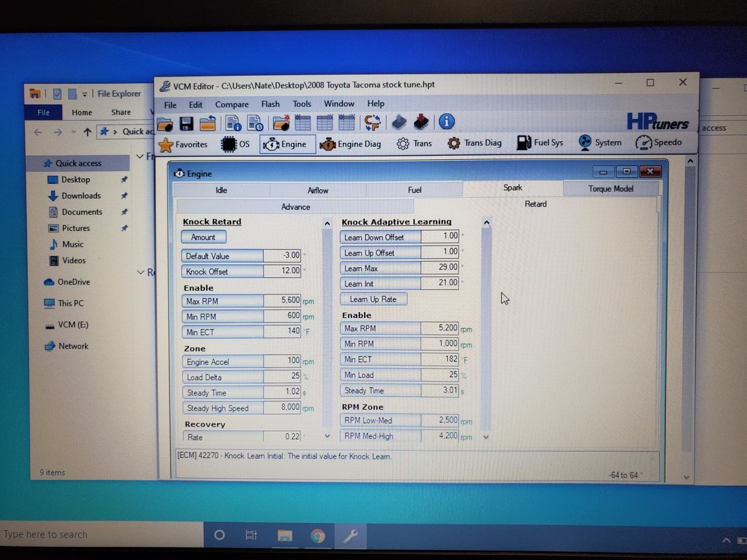
Task: Select the Retard sub-tab
Action: click(x=535, y=204)
